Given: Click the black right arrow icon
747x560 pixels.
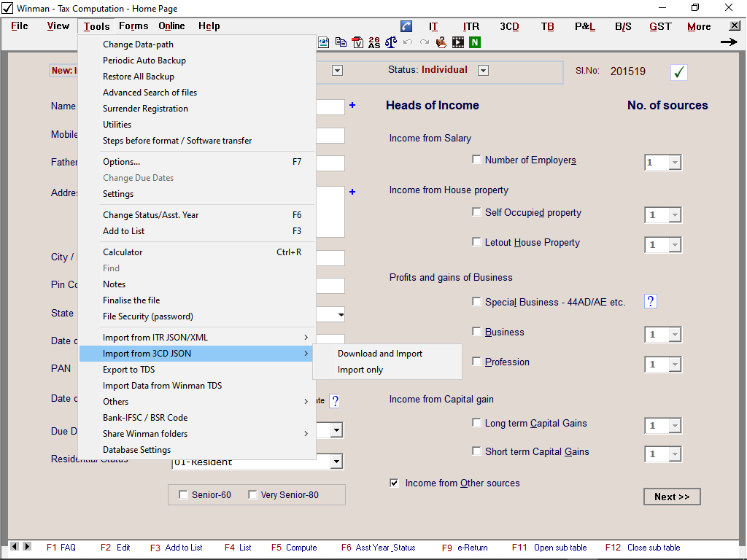Looking at the screenshot, I should (728, 42).
